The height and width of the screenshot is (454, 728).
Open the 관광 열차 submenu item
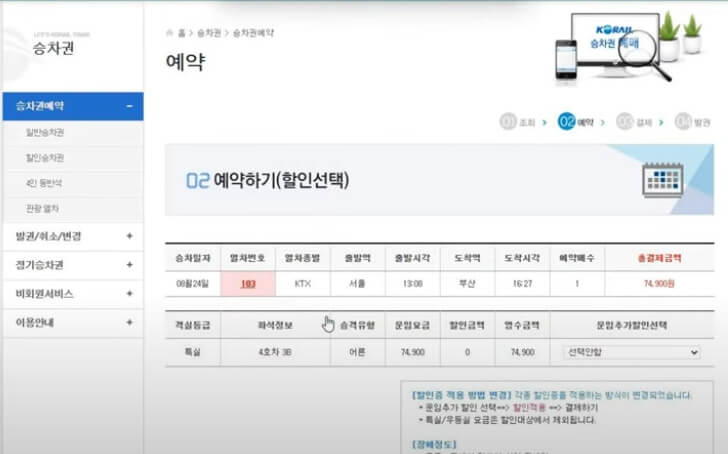click(x=42, y=209)
